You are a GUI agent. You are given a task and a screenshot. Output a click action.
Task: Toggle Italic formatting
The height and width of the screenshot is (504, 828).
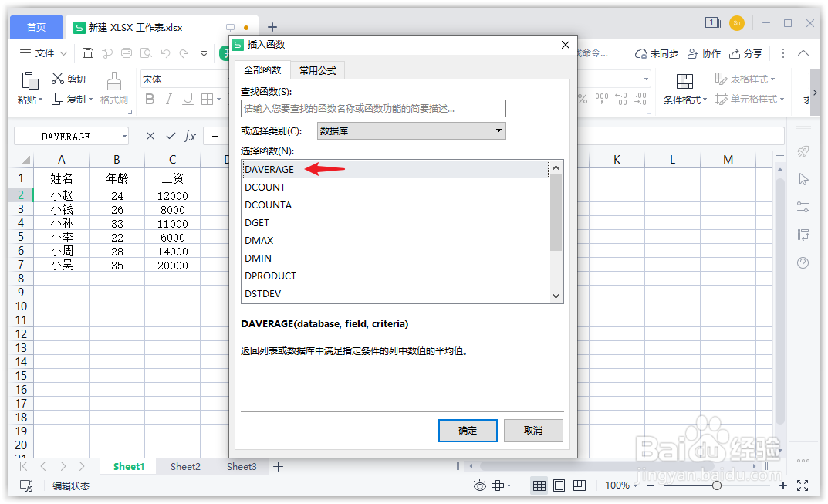coord(169,100)
